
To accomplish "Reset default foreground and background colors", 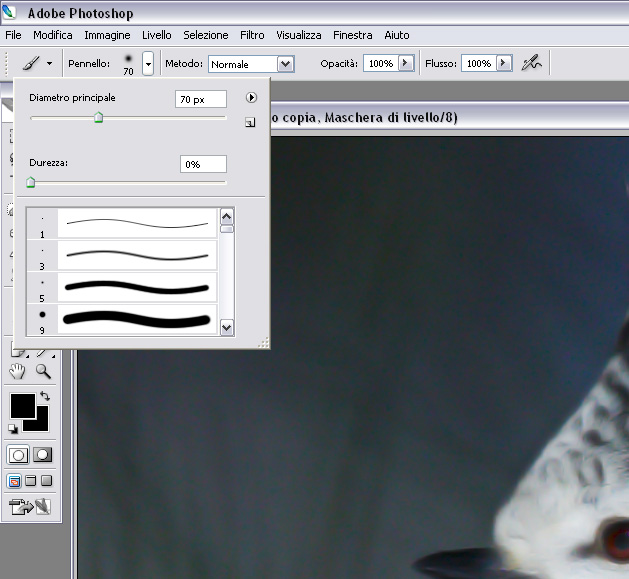I will pos(13,429).
